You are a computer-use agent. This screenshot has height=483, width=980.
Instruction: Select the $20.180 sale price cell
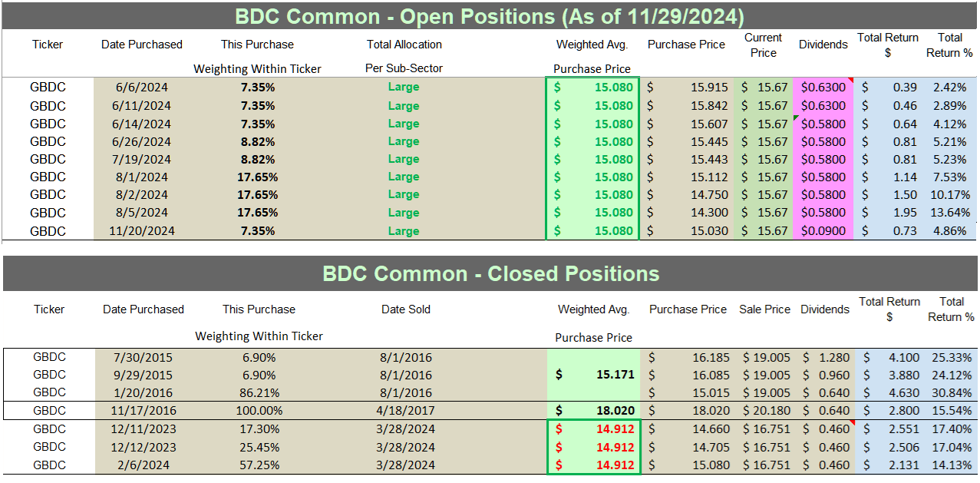point(764,411)
